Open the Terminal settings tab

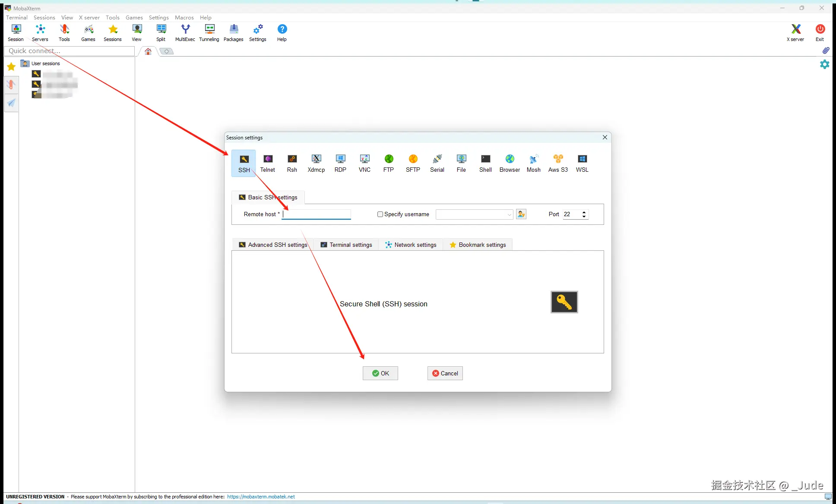pos(346,245)
